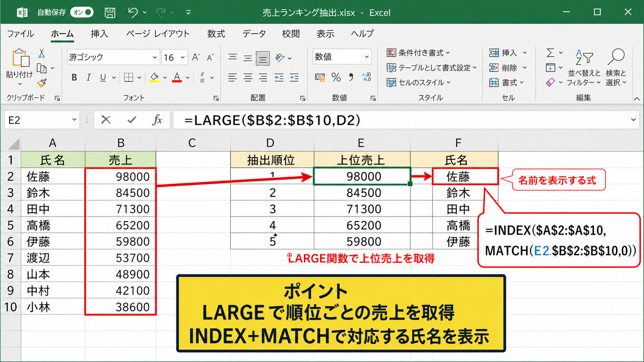Screen dimensions: 644x362
Task: Click 並べ替えとフィルター button
Action: (x=584, y=67)
